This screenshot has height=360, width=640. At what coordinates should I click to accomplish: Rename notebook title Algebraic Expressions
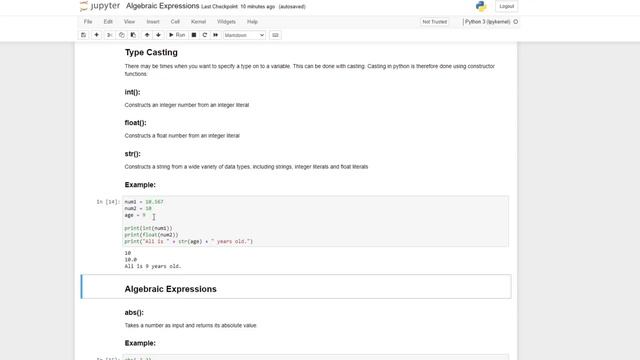click(x=162, y=6)
